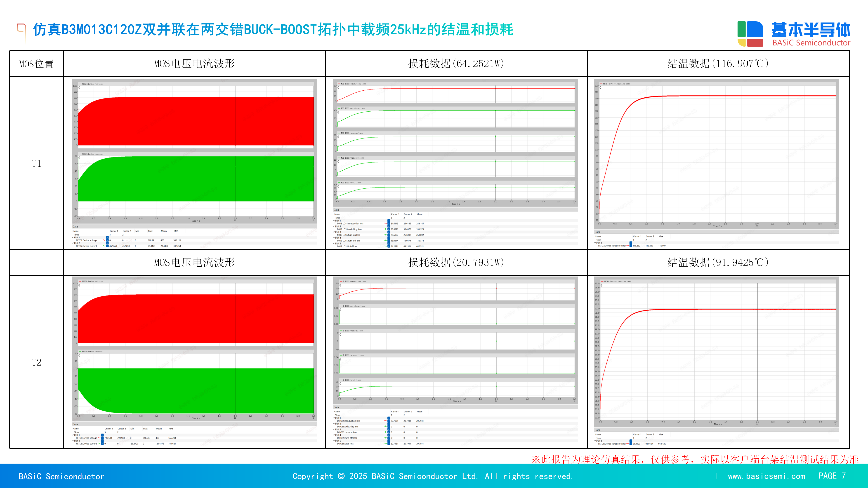The image size is (868, 488).
Task: Click the BASiC Semiconductor logo
Action: tap(794, 34)
